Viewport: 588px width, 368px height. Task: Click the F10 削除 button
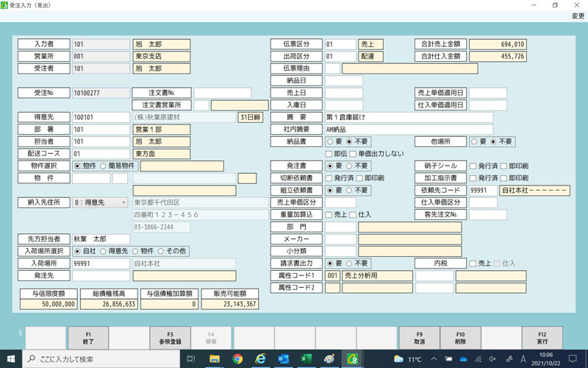click(x=461, y=338)
